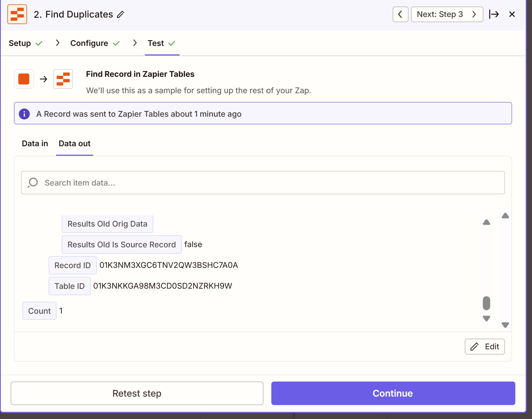Click the 'false' value
Screen dimensions: 532x419
[193, 244]
